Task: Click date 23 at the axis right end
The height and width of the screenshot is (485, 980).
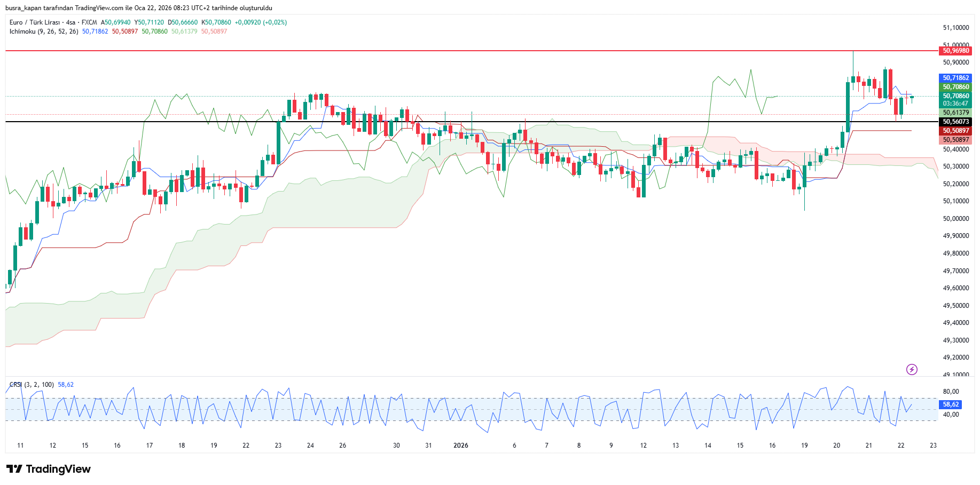Action: [x=933, y=446]
